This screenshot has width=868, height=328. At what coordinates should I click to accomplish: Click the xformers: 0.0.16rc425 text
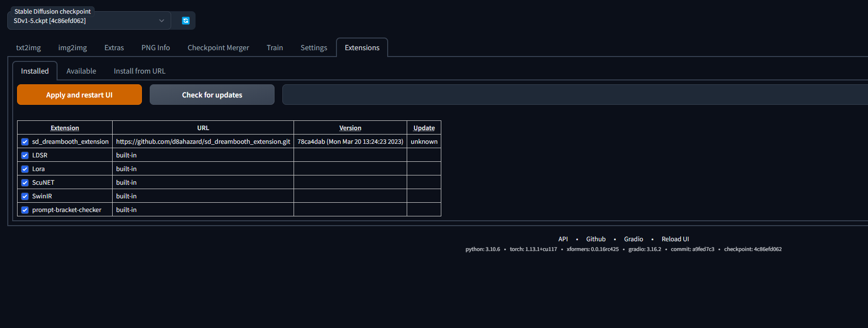pos(592,250)
